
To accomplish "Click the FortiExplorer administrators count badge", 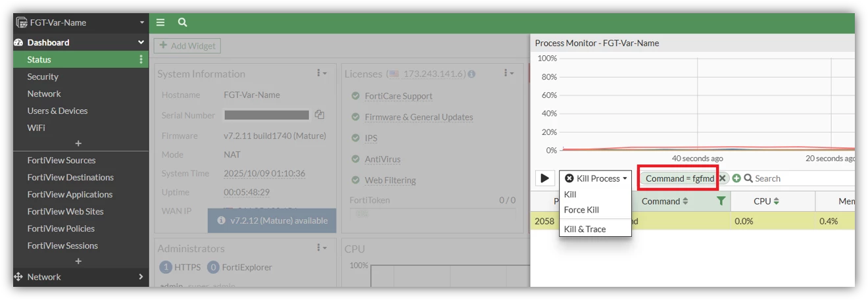I will click(x=213, y=267).
